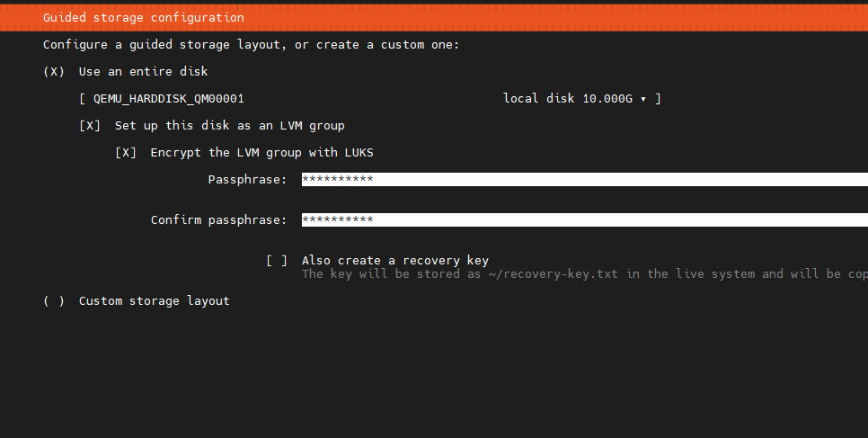868x438 pixels.
Task: Select the 'Custom storage layout' radio option
Action: click(x=54, y=300)
